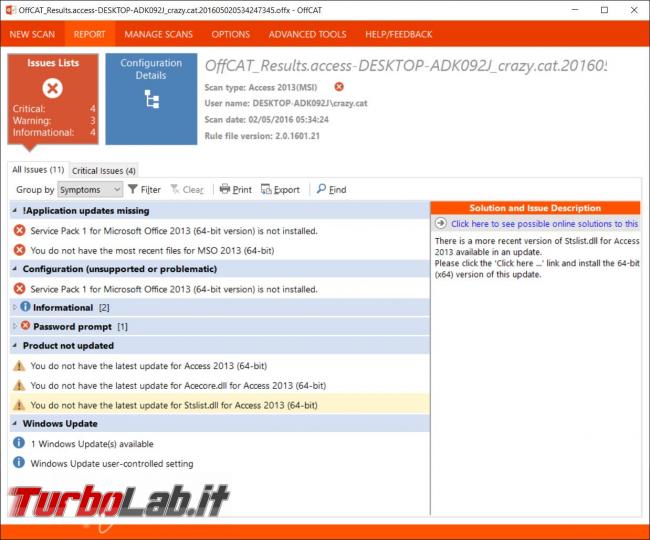650x540 pixels.
Task: Click warning icon for latest update for Access 2013
Action: coord(19,366)
